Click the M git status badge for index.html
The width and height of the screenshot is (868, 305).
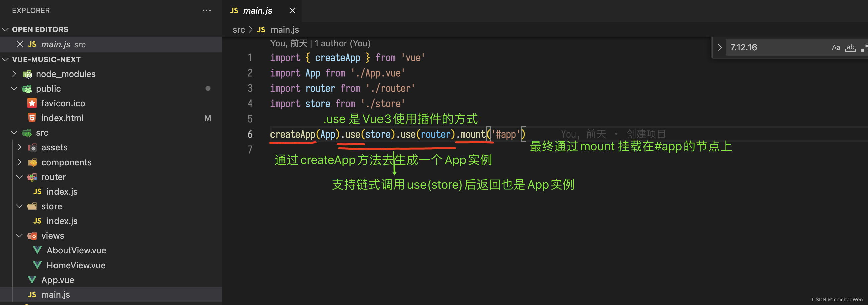pyautogui.click(x=208, y=118)
